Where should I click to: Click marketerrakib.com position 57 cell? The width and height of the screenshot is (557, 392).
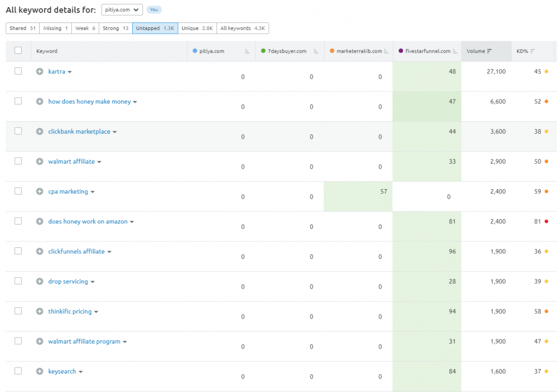(358, 196)
